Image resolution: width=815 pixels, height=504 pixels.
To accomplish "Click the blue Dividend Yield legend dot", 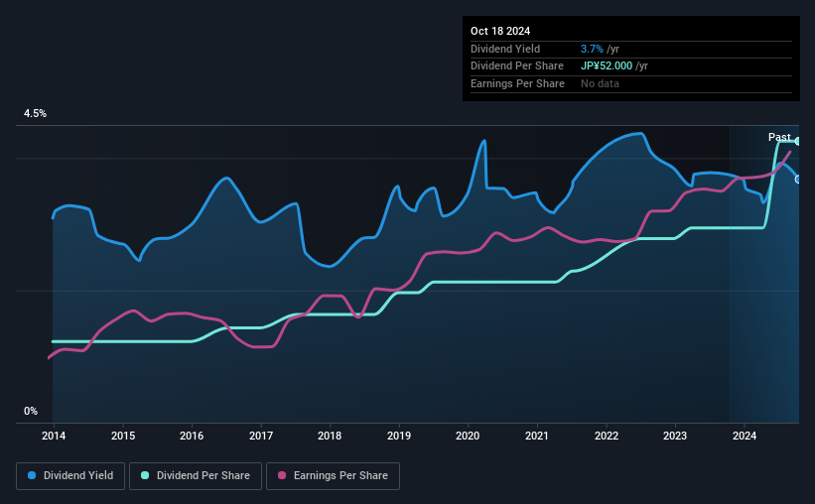I will [32, 475].
